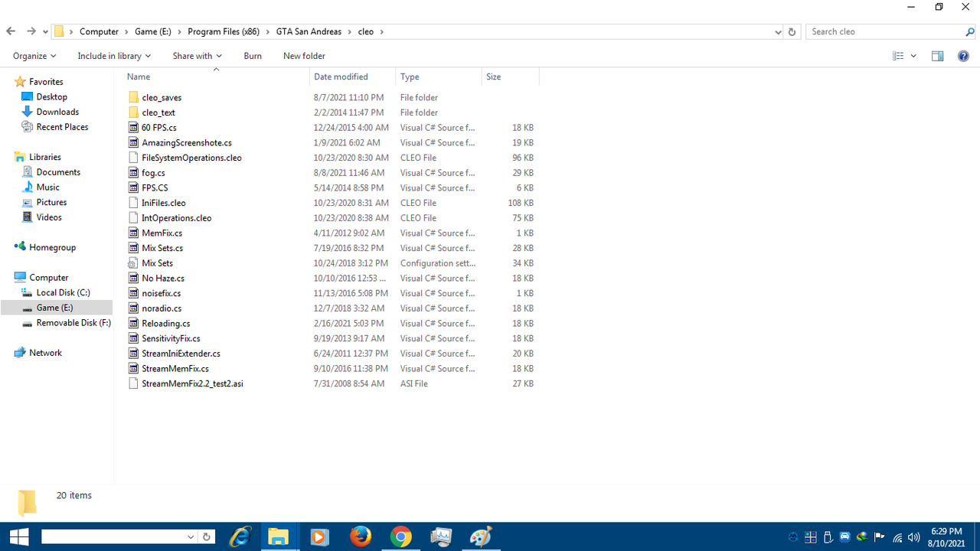Create a New folder
Screen dimensions: 980x551
pyautogui.click(x=304, y=56)
